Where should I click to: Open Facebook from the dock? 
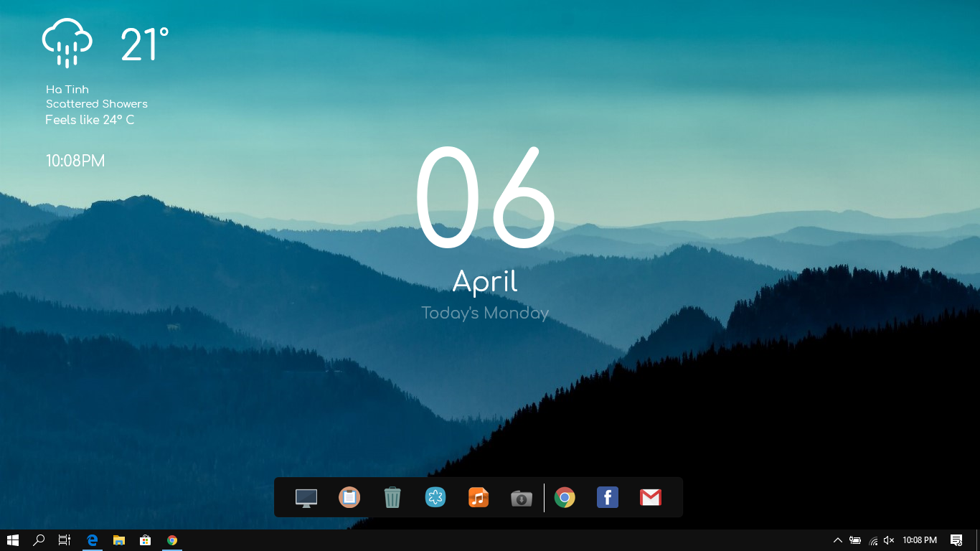[x=608, y=497]
